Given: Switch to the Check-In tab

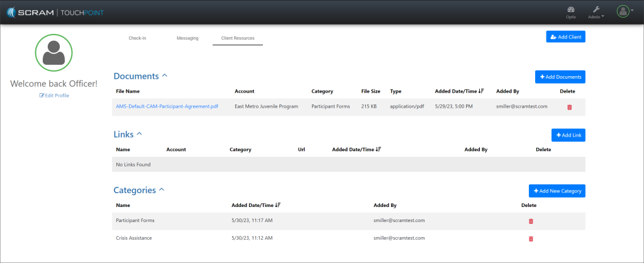Looking at the screenshot, I should point(137,38).
